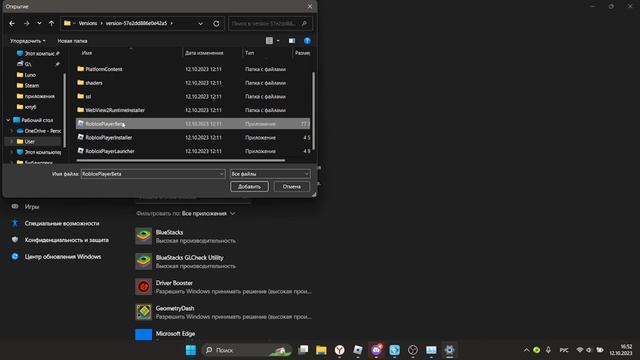Open the Windows Start menu
Screen dimensions: 640x360
[x=191, y=350]
